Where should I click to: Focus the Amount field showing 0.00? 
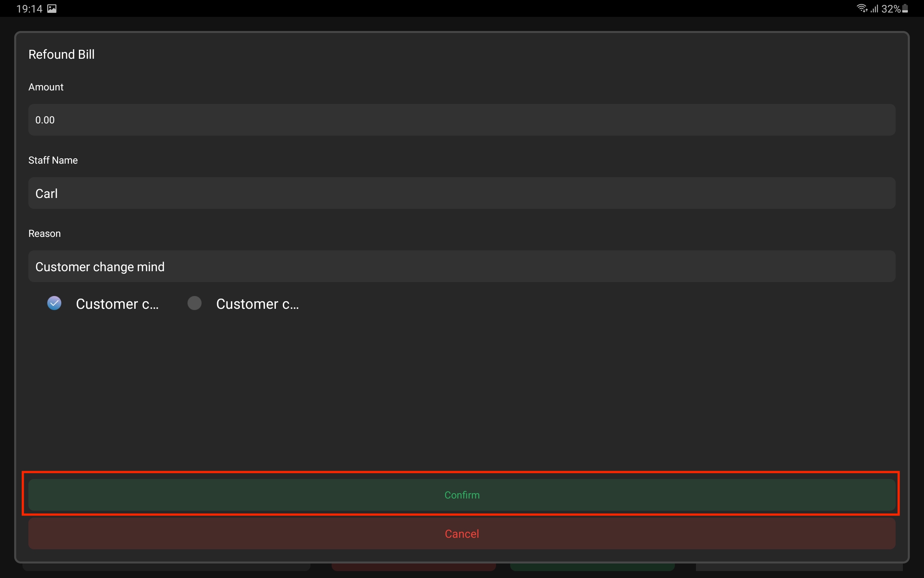461,120
